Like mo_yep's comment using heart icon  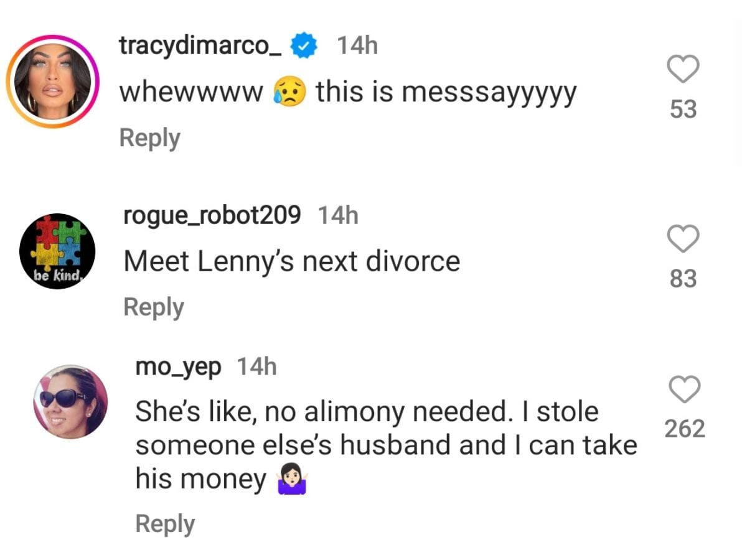click(x=684, y=390)
